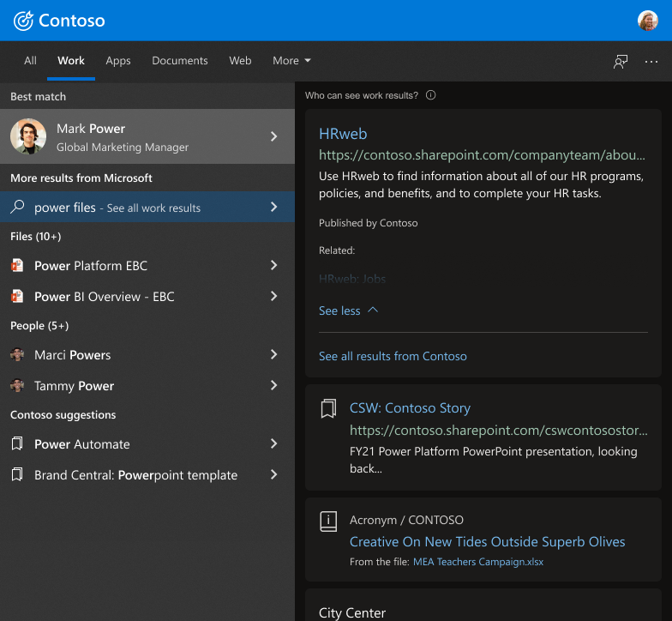Select 'power files - See all work results'
This screenshot has height=621, width=672.
[x=117, y=208]
